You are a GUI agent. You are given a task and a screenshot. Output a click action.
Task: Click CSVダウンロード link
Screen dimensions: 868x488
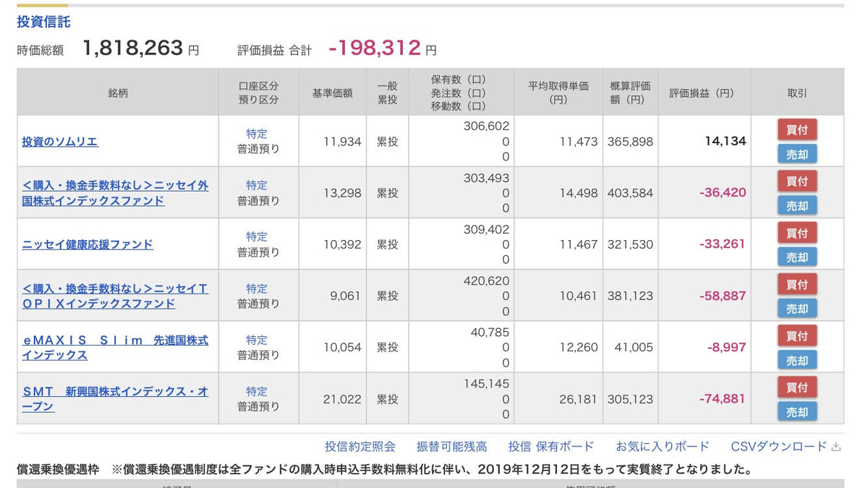click(779, 447)
